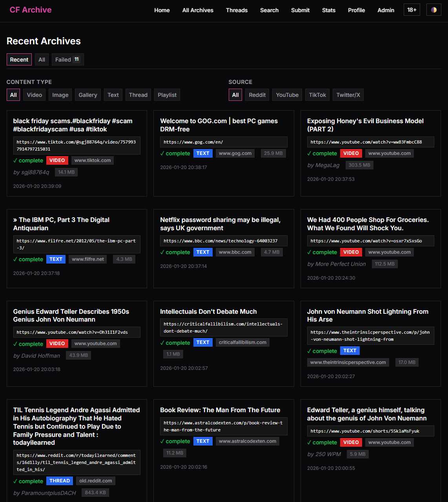Go to the Stats page

328,10
